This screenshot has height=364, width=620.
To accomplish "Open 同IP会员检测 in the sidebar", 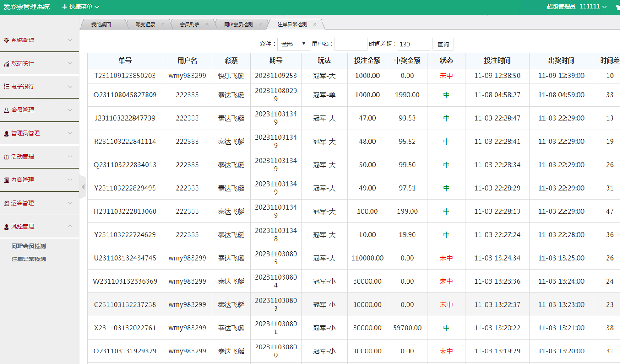I will (x=29, y=246).
